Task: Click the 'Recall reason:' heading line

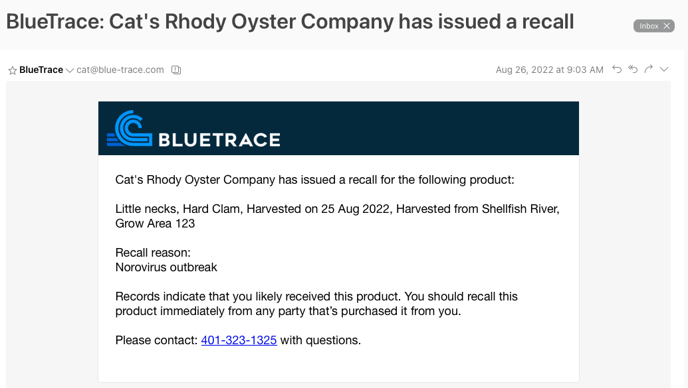Action: [x=153, y=253]
